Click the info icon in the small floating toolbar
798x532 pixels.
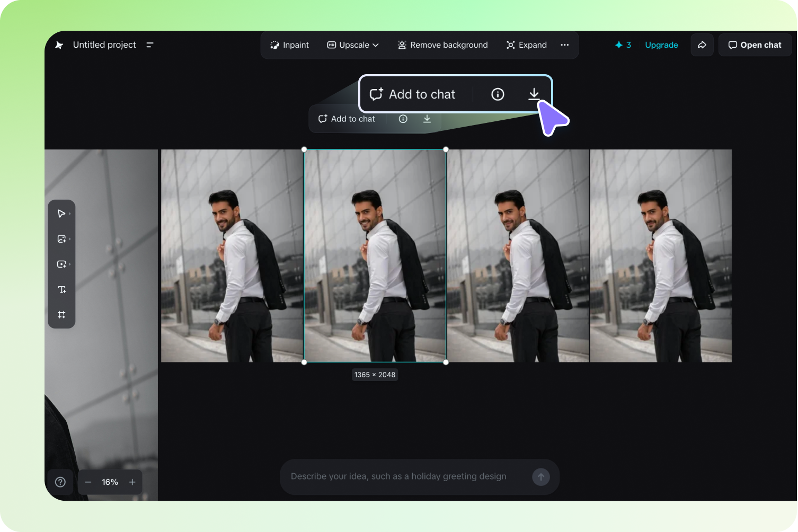[x=403, y=119]
